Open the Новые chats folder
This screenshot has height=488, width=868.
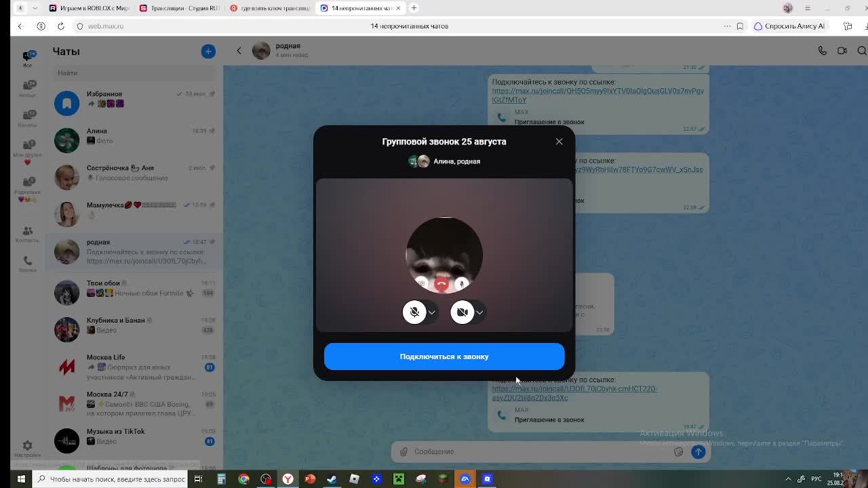28,89
